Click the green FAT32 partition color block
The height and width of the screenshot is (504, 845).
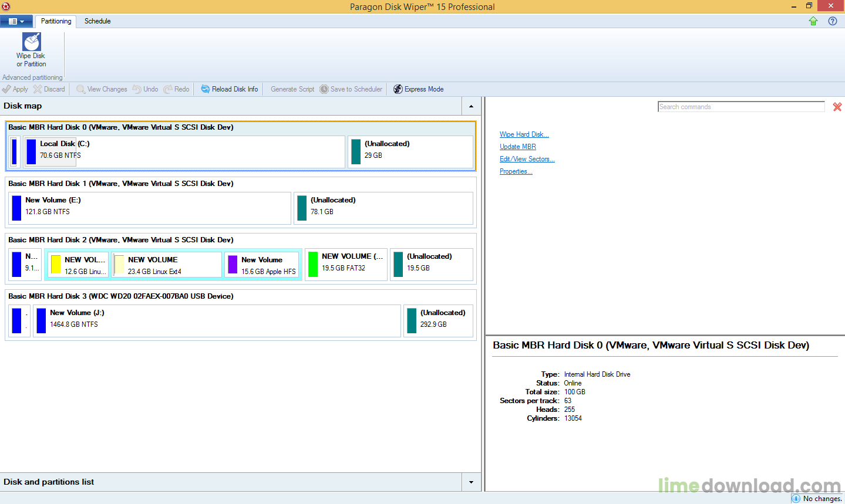coord(313,264)
